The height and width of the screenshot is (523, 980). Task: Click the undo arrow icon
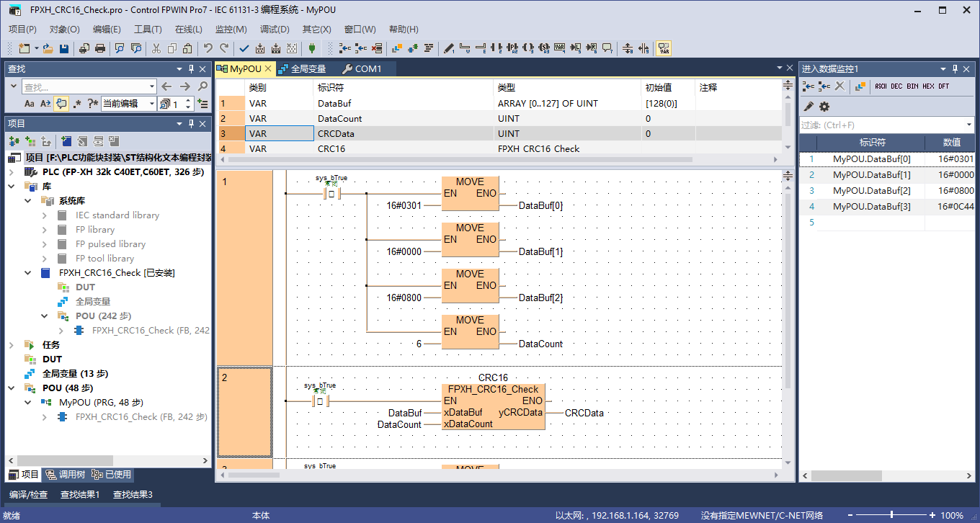click(208, 48)
